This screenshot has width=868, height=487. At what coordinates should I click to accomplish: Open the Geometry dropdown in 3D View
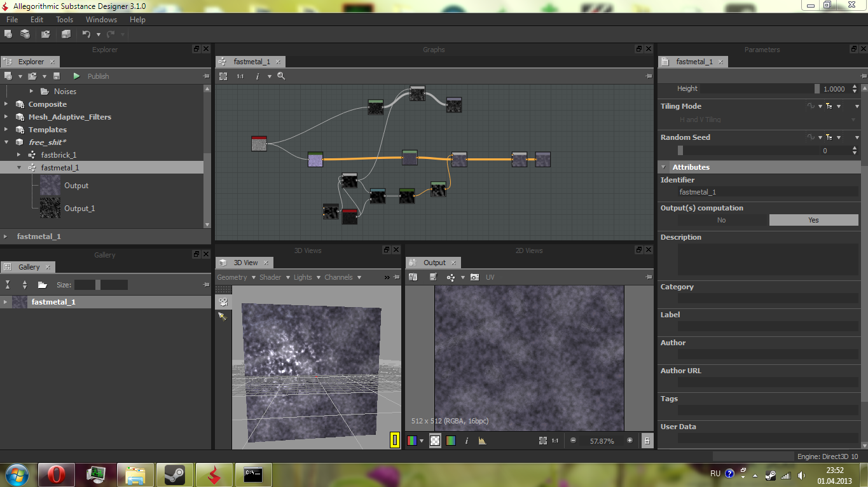pos(236,277)
